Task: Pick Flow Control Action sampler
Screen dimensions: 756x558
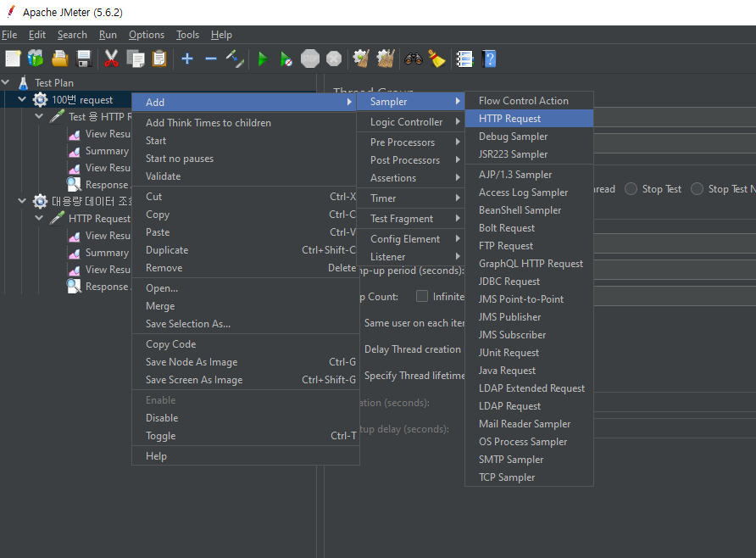Action: (x=529, y=101)
